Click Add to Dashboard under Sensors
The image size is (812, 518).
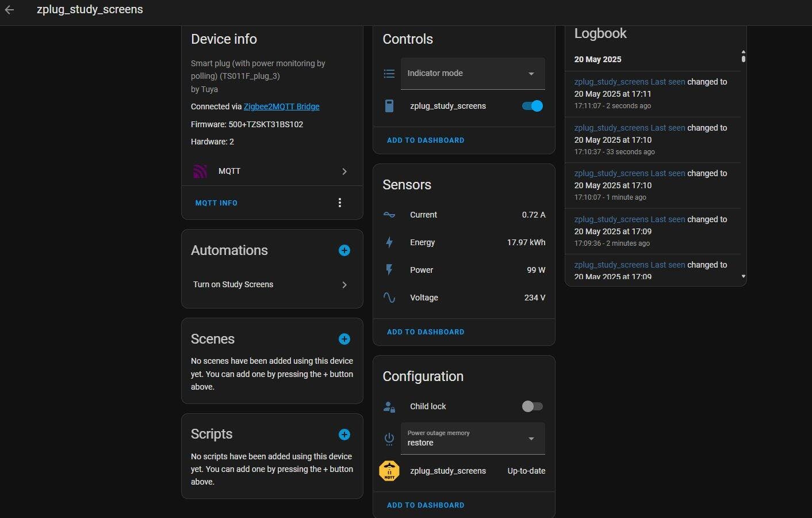(x=426, y=332)
